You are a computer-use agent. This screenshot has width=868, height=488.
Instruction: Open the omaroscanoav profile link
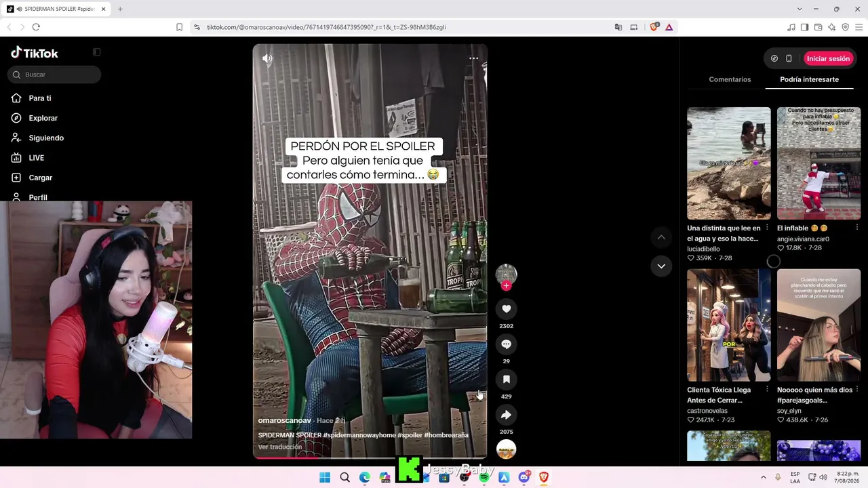284,421
